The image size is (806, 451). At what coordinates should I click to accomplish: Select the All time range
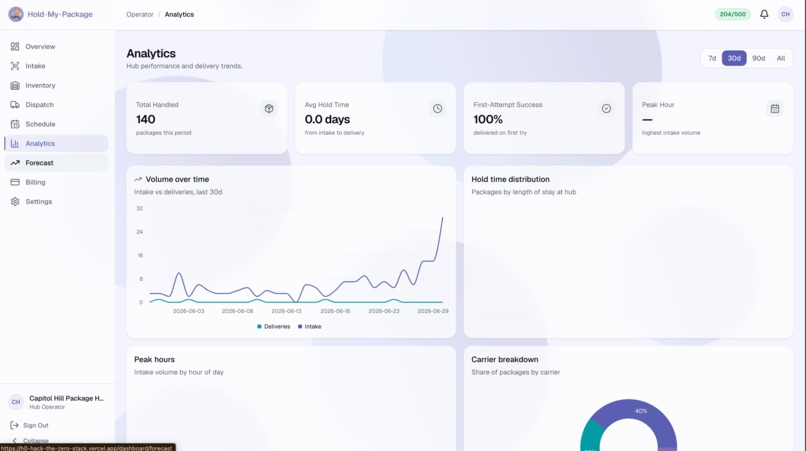(781, 58)
